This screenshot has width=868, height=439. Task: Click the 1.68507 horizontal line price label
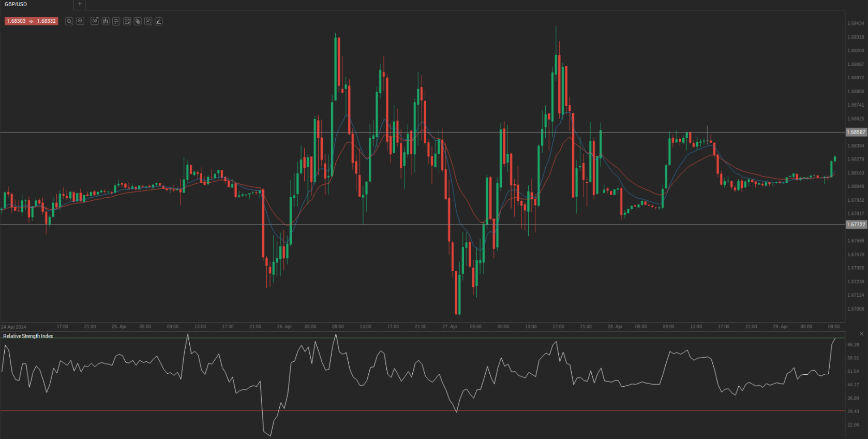(x=856, y=133)
